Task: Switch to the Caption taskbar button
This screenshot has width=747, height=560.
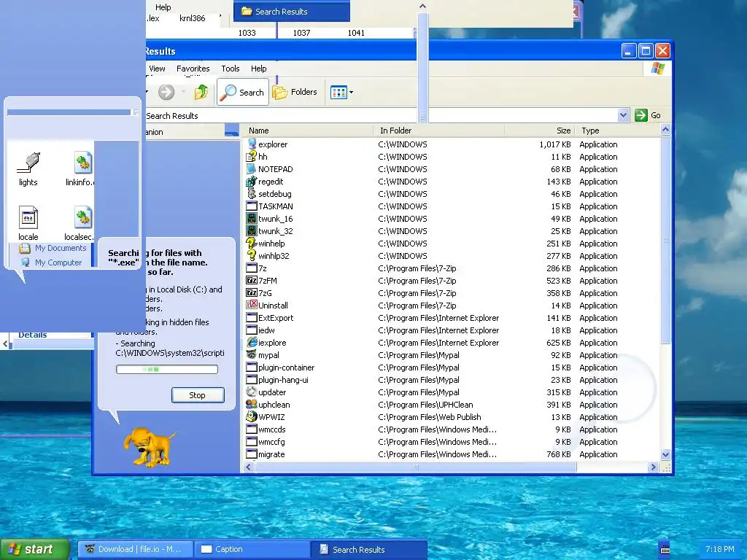Action: pyautogui.click(x=252, y=549)
